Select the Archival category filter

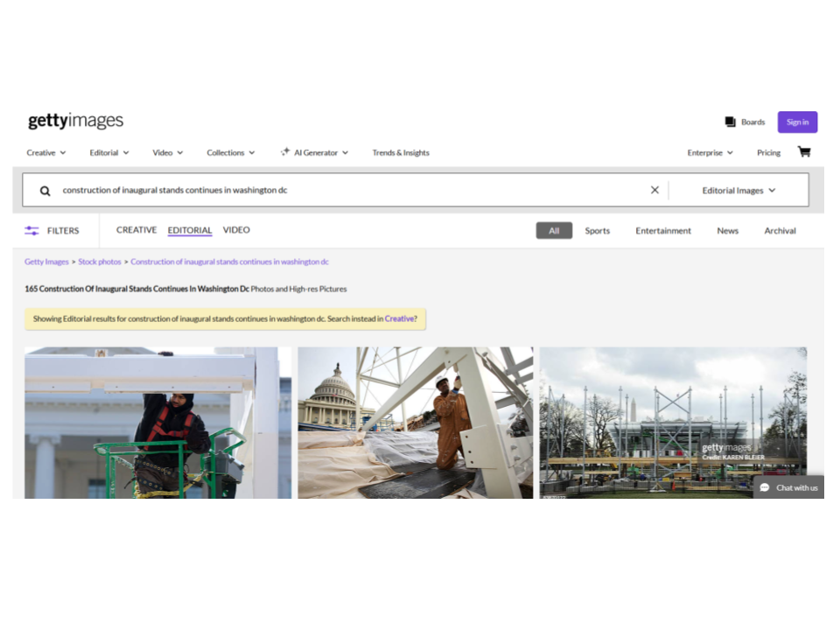780,231
